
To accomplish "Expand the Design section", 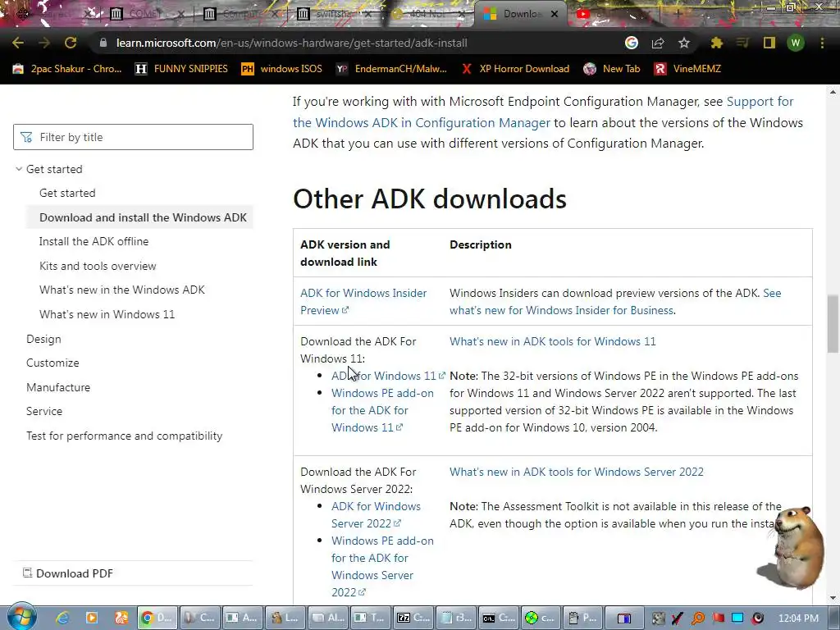I will click(x=44, y=339).
